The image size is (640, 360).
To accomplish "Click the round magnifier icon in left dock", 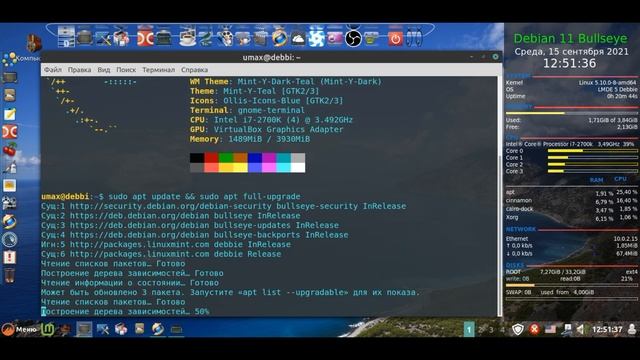I will click(x=9, y=239).
